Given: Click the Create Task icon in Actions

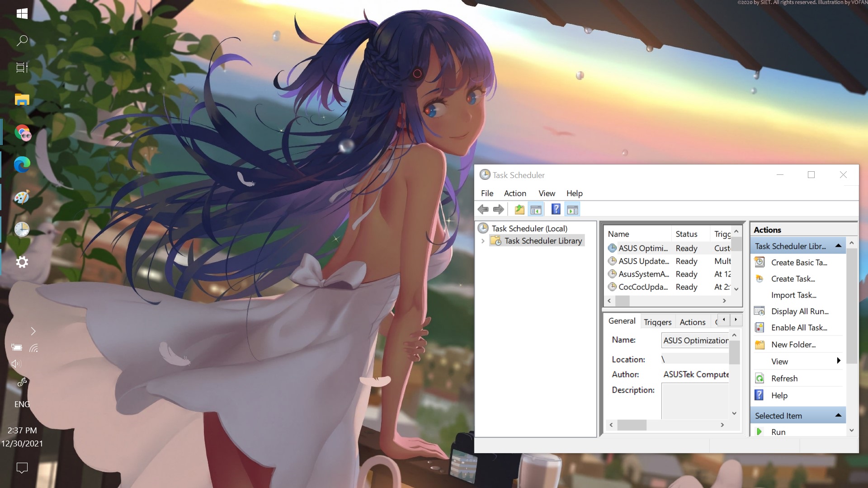Looking at the screenshot, I should tap(760, 279).
